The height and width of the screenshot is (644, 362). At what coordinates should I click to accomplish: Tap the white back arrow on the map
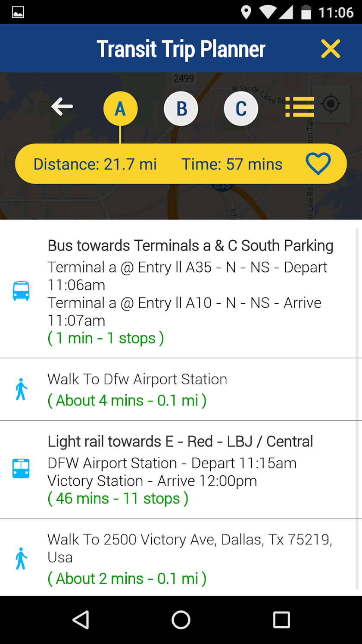62,106
